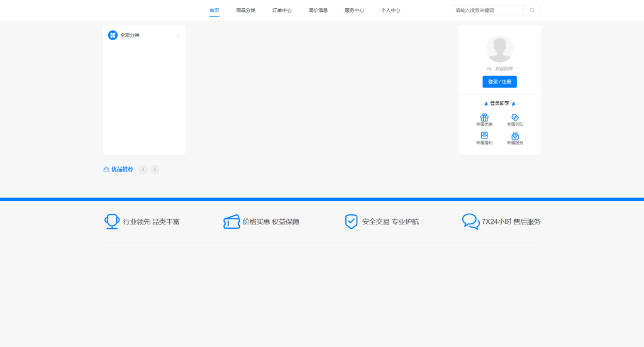Click the 专属折扣 discount tag icon

pos(515,118)
